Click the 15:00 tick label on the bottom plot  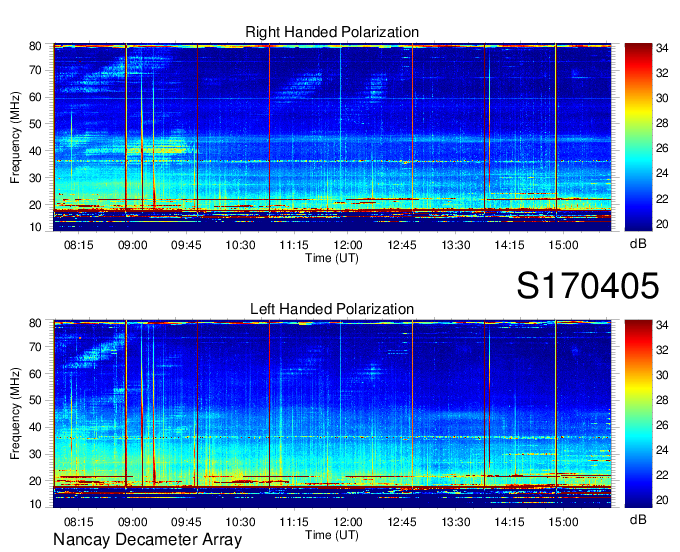563,522
